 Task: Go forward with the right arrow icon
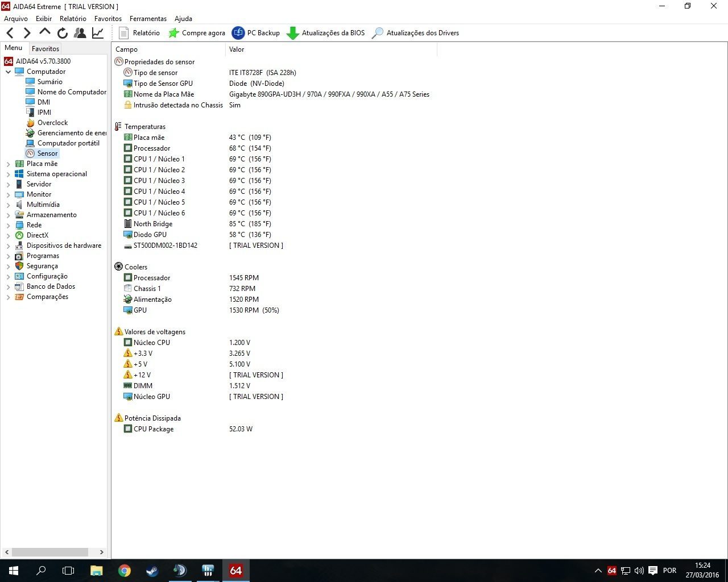click(x=27, y=33)
